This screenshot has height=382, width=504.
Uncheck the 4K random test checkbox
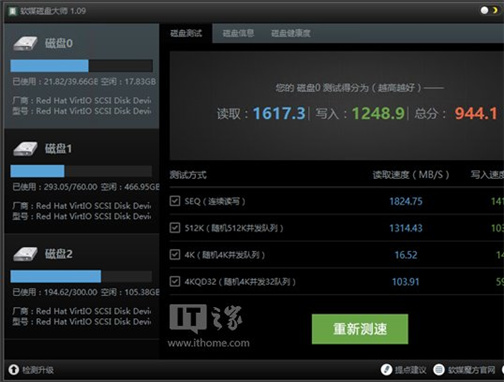[175, 255]
